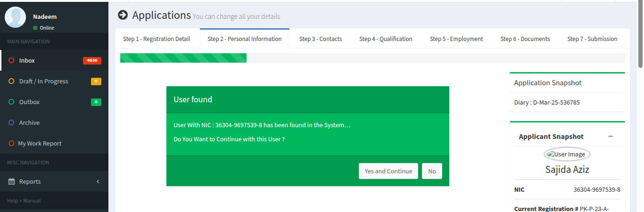This screenshot has height=212, width=644.
Task: Click the User found dialog title
Action: (193, 99)
